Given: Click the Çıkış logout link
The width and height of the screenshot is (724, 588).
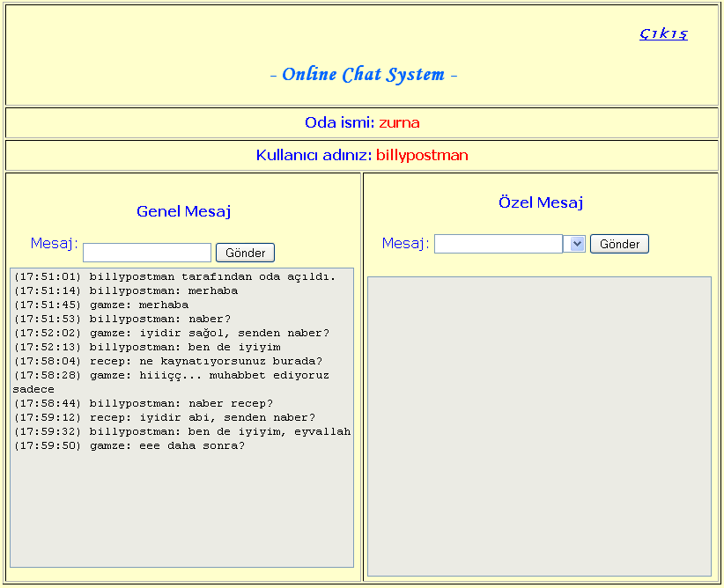Looking at the screenshot, I should tap(663, 33).
